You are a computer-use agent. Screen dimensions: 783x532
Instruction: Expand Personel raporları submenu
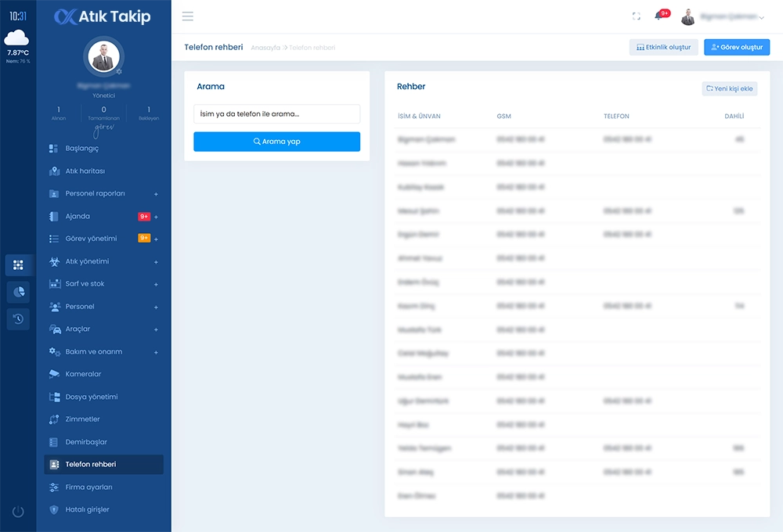156,194
